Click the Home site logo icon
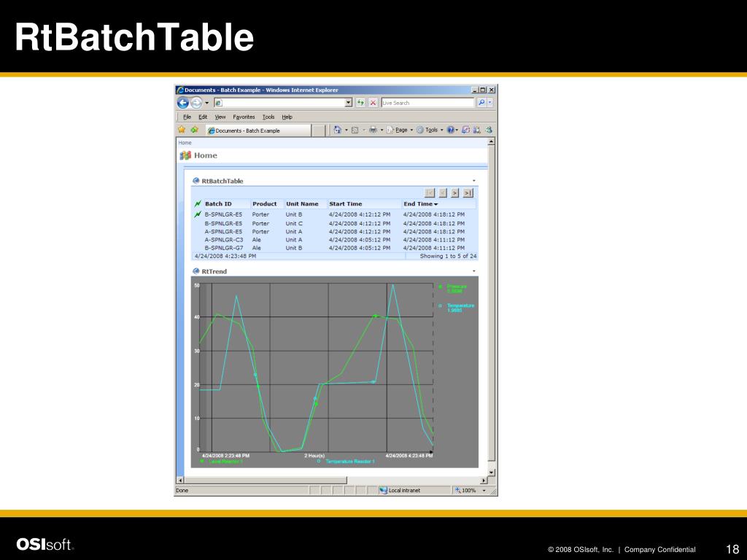This screenshot has height=560, width=747. (185, 155)
